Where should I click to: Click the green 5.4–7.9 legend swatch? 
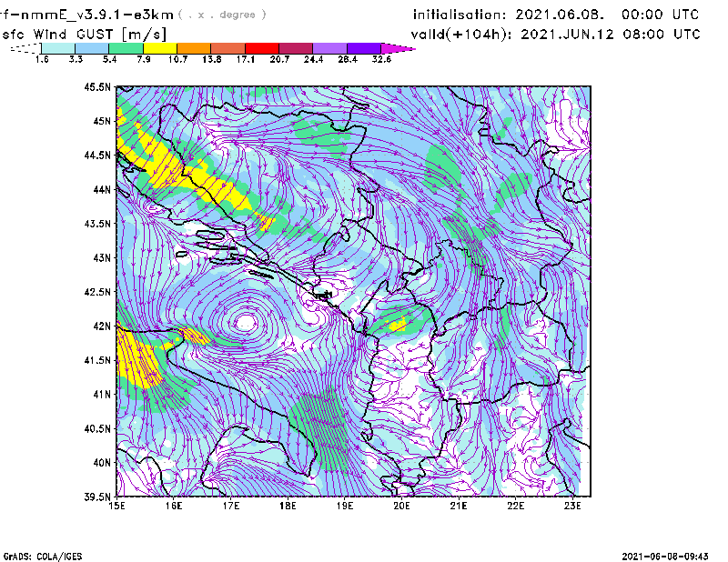[126, 48]
